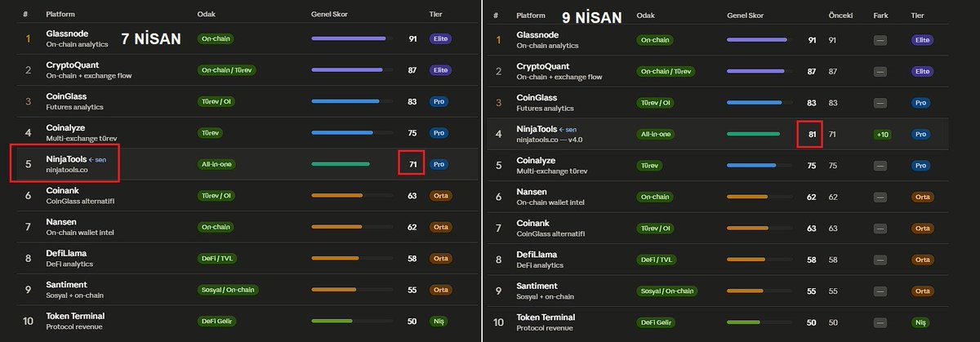Click 'On-chain wallet intel' in left table

click(80, 233)
